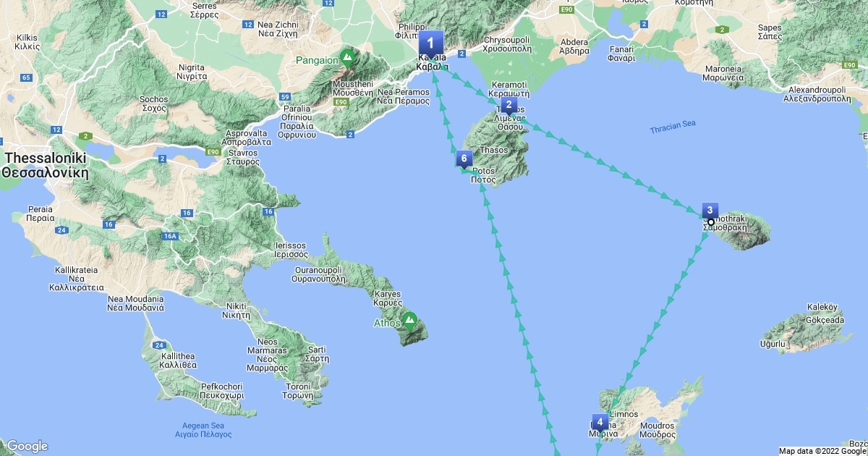Click the Google logo
868x456 pixels.
tap(27, 447)
